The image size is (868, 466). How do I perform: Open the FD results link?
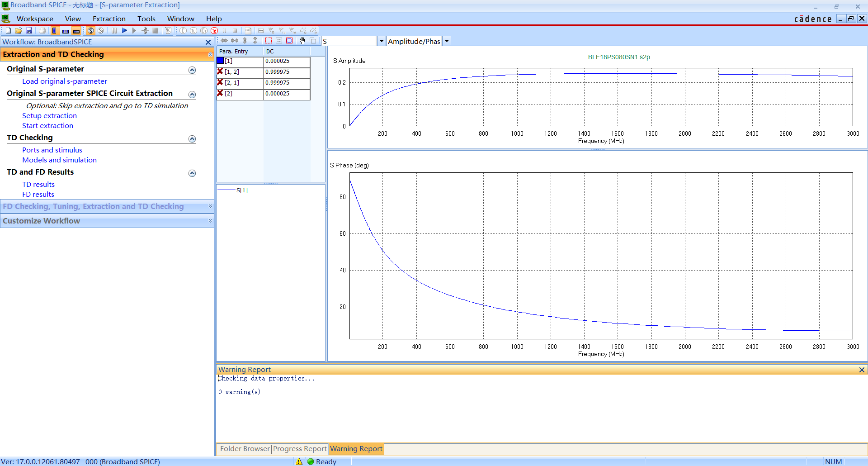click(x=38, y=195)
